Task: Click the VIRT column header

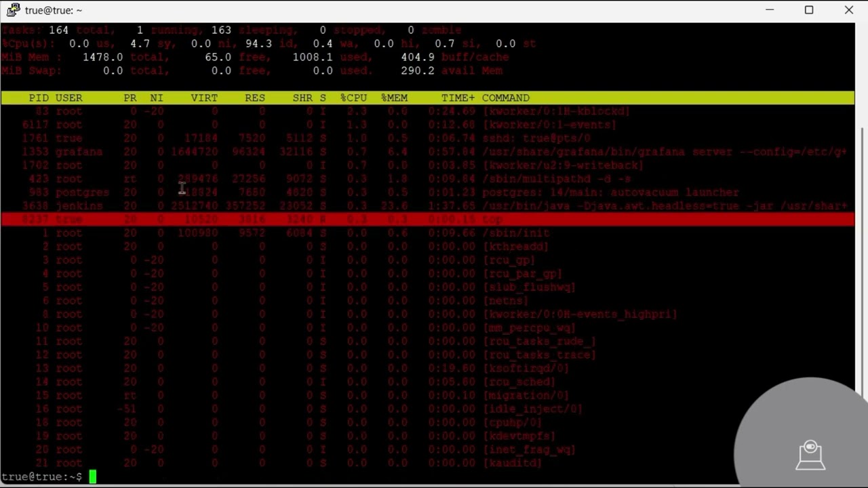Action: [x=204, y=98]
